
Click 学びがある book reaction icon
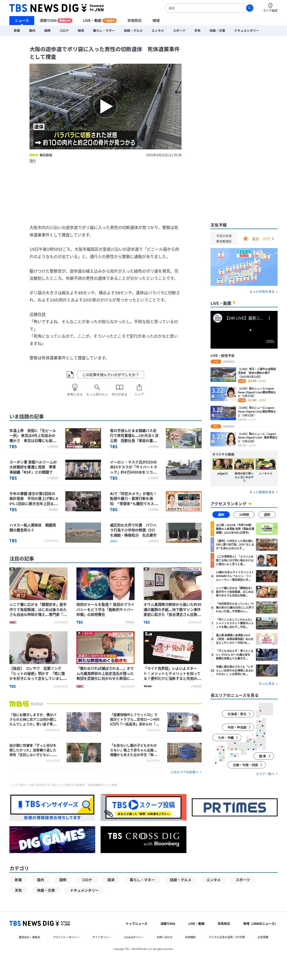(120, 387)
